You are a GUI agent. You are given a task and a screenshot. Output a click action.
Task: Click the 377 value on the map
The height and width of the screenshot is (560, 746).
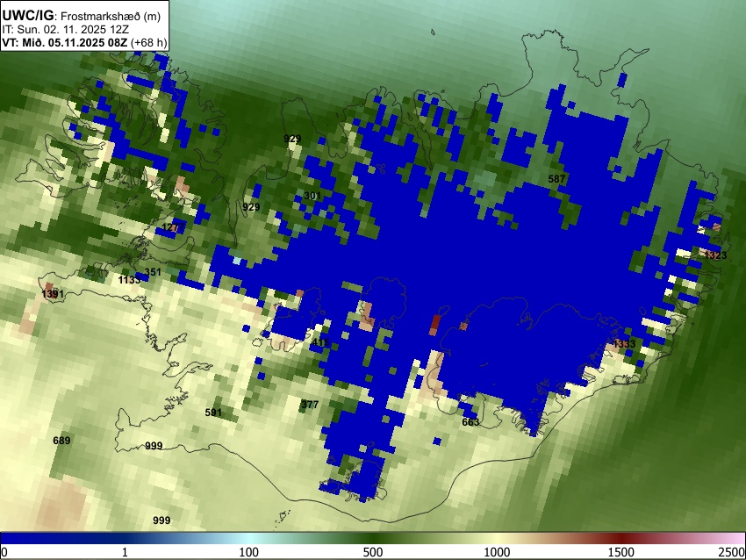tap(310, 405)
